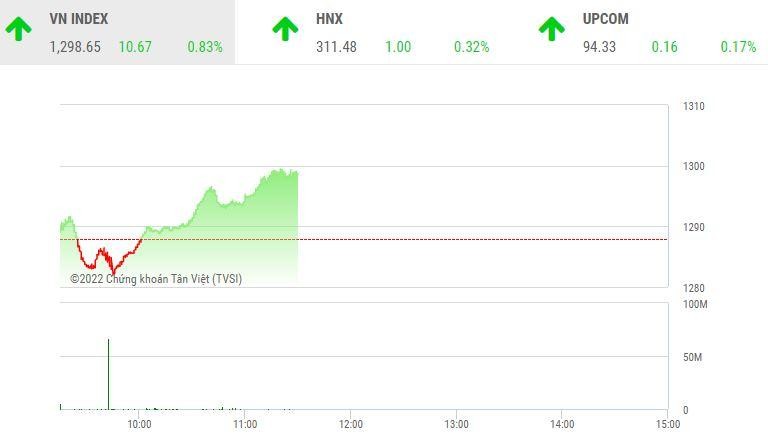768x444 pixels.
Task: Select the VN INDEX tab
Action: (79, 19)
